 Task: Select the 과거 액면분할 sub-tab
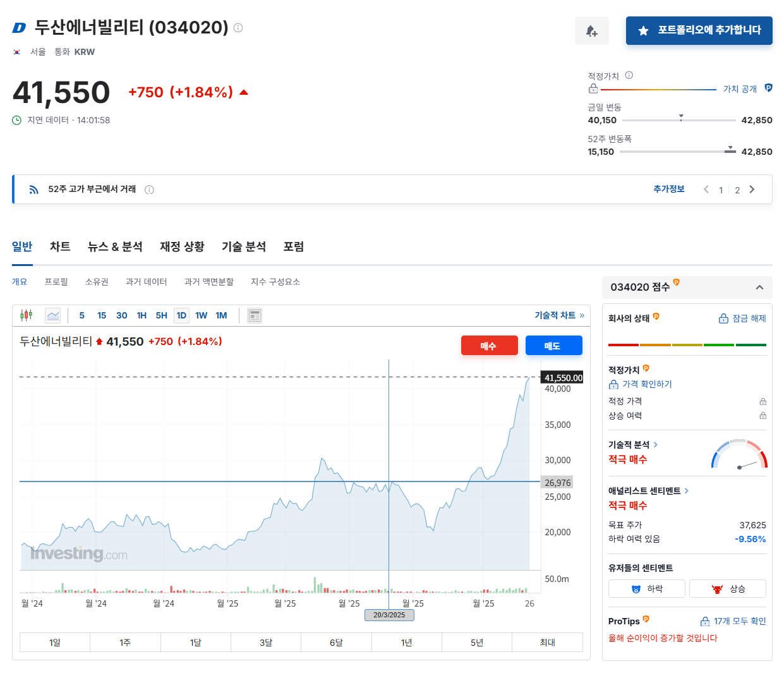coord(209,282)
